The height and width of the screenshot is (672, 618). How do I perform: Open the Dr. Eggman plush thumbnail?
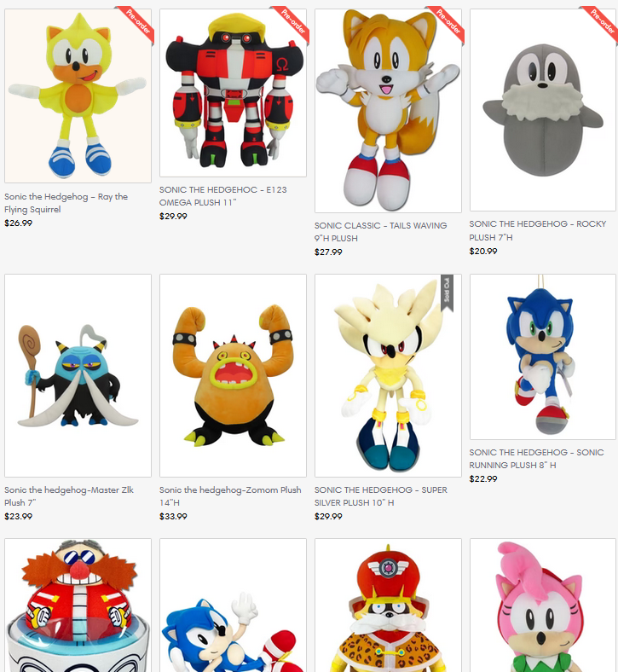[x=78, y=605]
